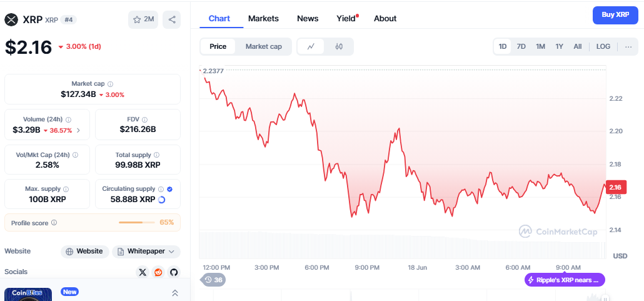Click the verified badge beside Circulating supply
The image size is (644, 301).
tap(169, 189)
